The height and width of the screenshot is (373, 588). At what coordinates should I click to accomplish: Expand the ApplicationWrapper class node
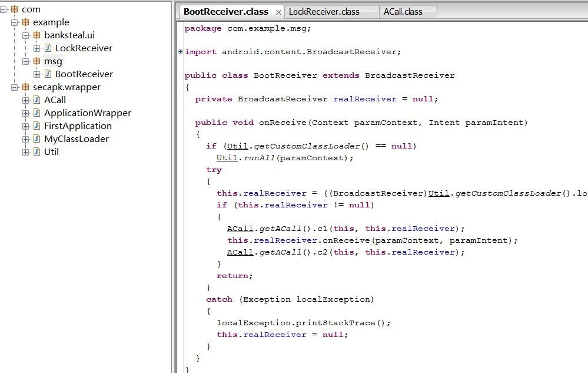[25, 113]
